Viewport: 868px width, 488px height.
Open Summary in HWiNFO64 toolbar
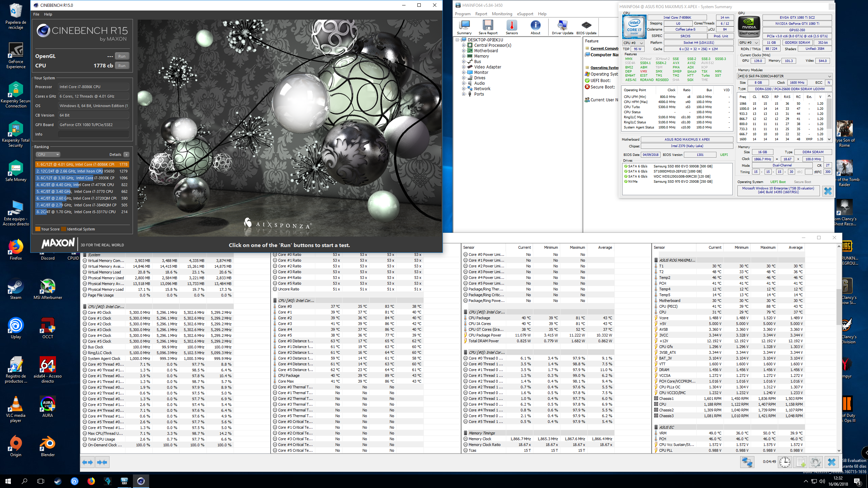464,27
